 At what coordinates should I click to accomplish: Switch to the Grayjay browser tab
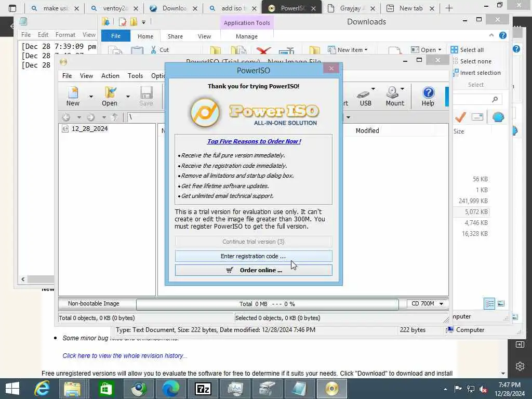coord(352,8)
